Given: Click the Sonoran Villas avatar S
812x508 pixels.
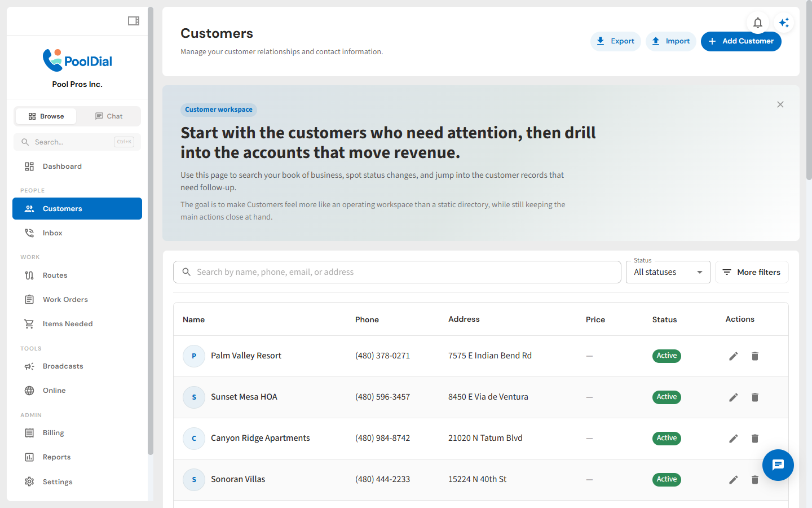Looking at the screenshot, I should tap(194, 480).
